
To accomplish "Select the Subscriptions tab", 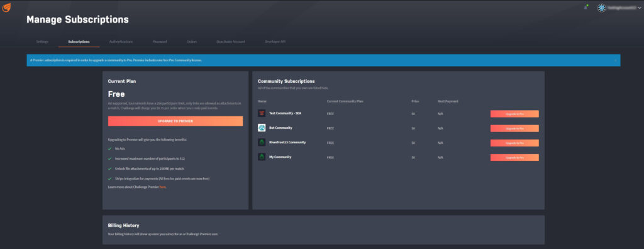I will (79, 42).
